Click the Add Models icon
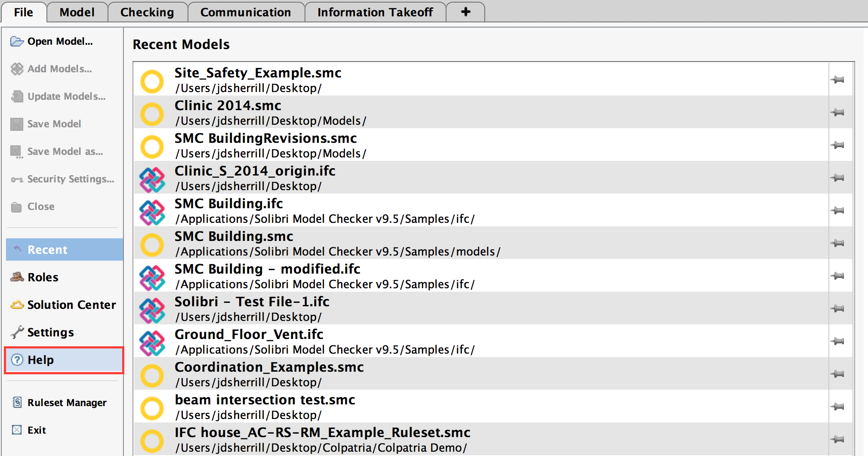868x456 pixels. [17, 69]
